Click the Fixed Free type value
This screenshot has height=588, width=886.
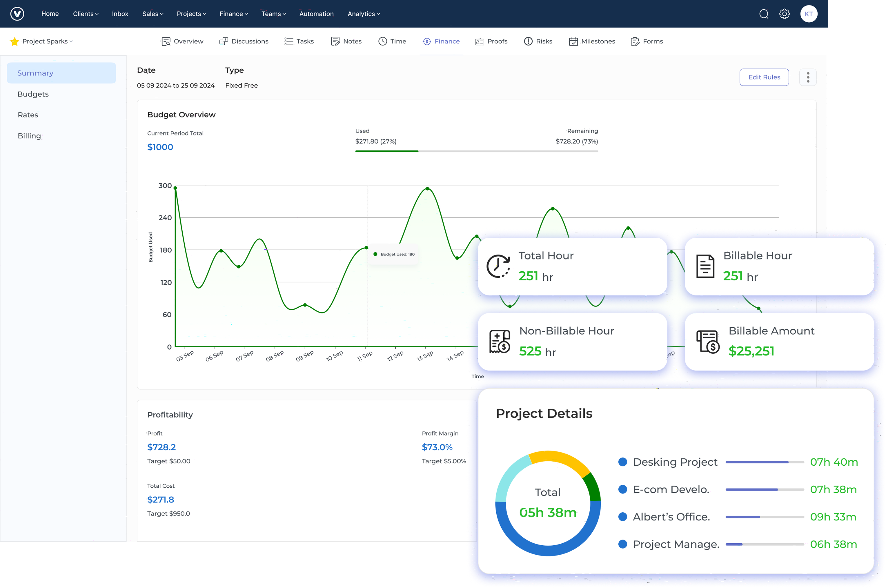242,86
